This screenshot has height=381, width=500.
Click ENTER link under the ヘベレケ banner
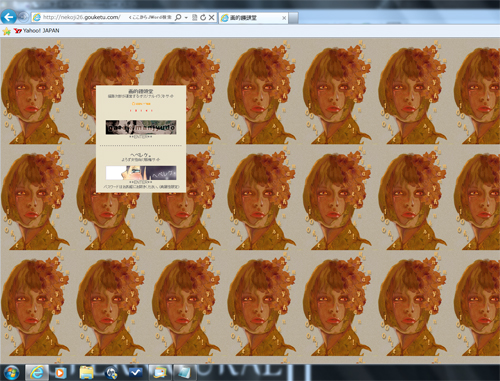click(x=141, y=182)
